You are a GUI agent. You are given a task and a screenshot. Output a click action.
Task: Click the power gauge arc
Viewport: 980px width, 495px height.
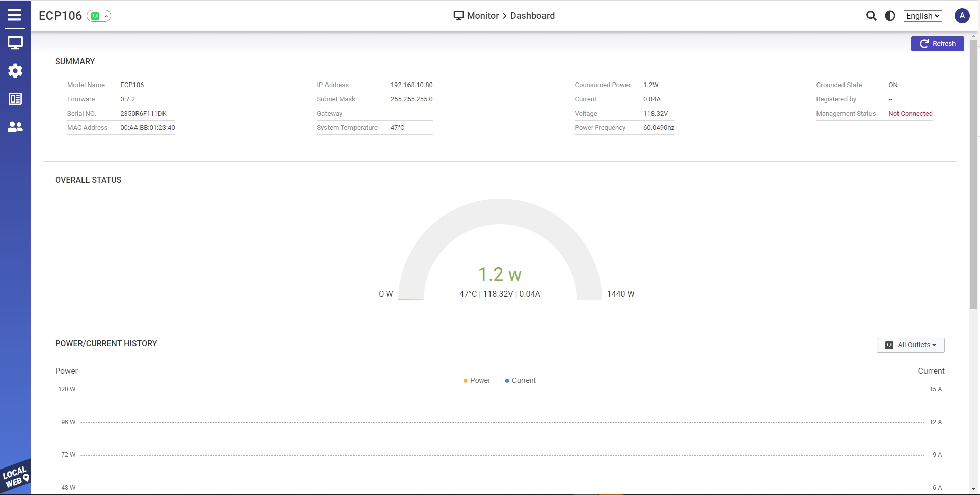click(x=500, y=211)
